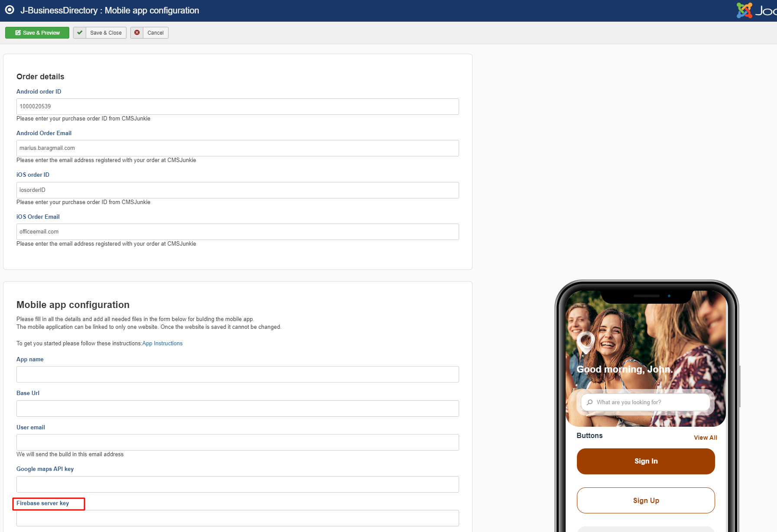Screen dimensions: 777x532
Task: Focus the App name text field
Action: [x=237, y=374]
